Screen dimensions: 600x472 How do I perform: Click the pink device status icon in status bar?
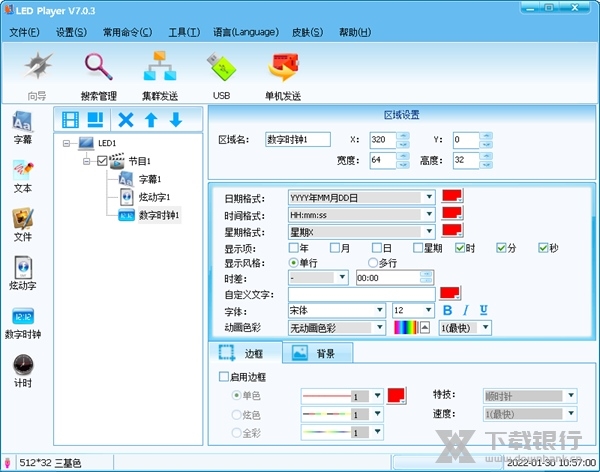point(7,462)
